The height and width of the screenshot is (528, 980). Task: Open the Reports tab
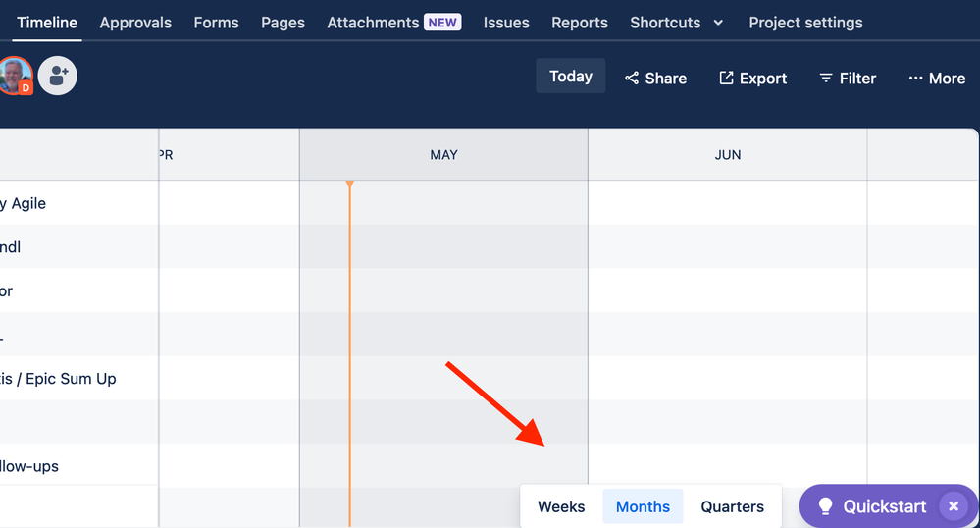(x=580, y=23)
